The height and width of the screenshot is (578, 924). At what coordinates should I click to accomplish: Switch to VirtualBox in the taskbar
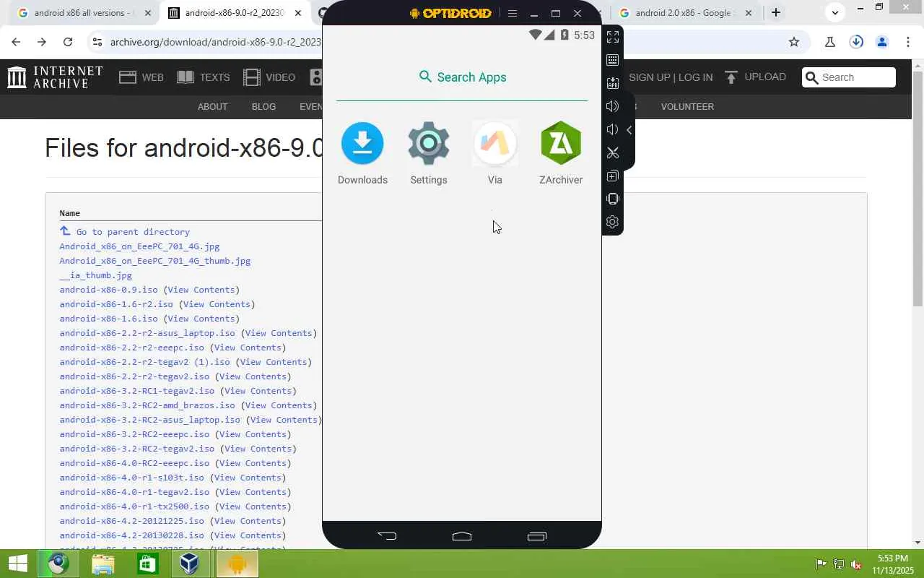[190, 564]
